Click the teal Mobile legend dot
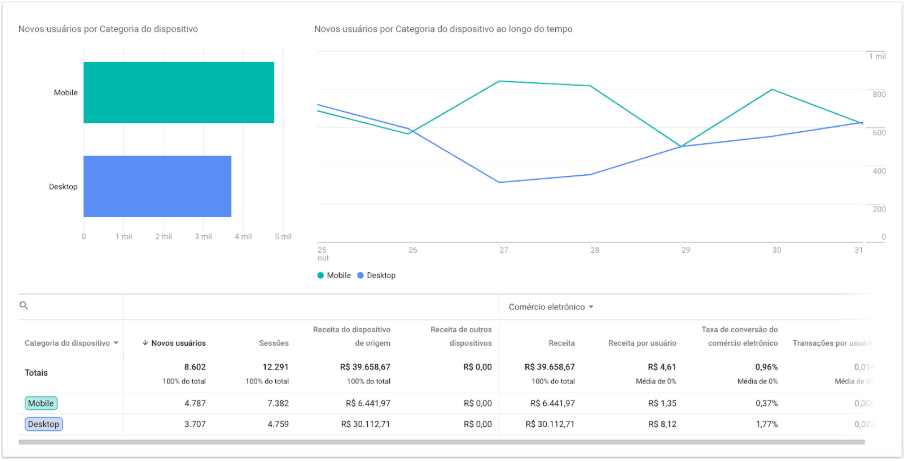The height and width of the screenshot is (461, 905). pyautogui.click(x=321, y=275)
